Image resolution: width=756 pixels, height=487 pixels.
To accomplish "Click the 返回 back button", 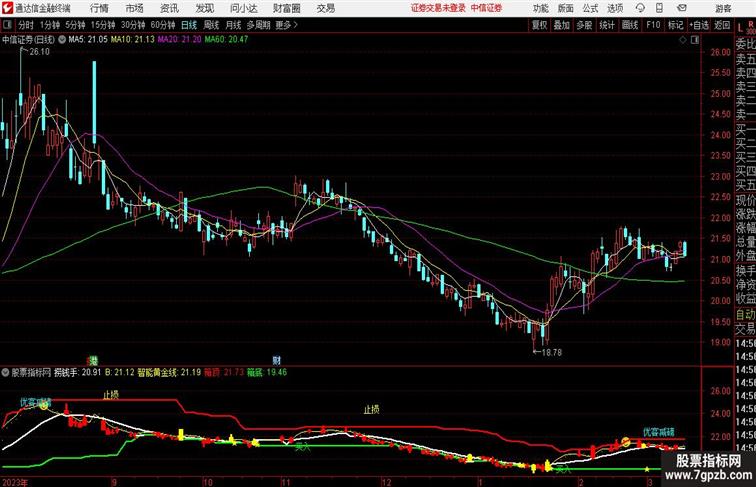I will [x=722, y=25].
